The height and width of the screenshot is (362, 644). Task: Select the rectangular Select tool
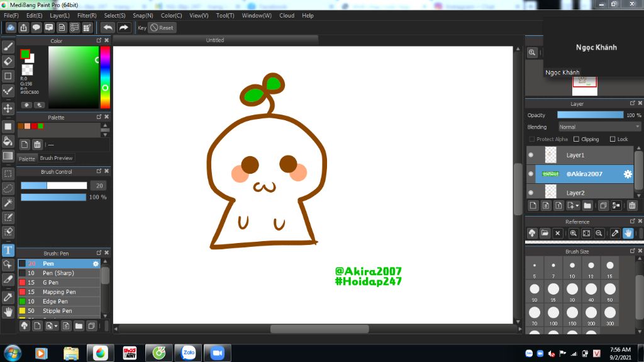click(8, 174)
